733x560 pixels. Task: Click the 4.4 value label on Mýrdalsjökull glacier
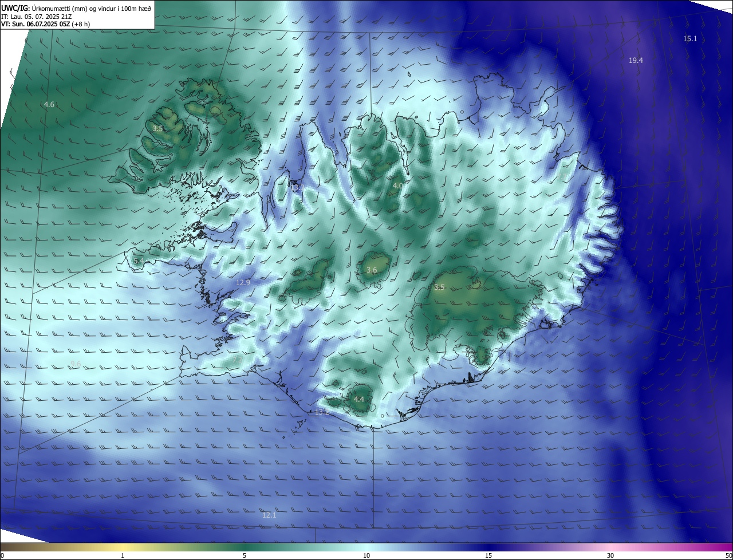click(359, 399)
